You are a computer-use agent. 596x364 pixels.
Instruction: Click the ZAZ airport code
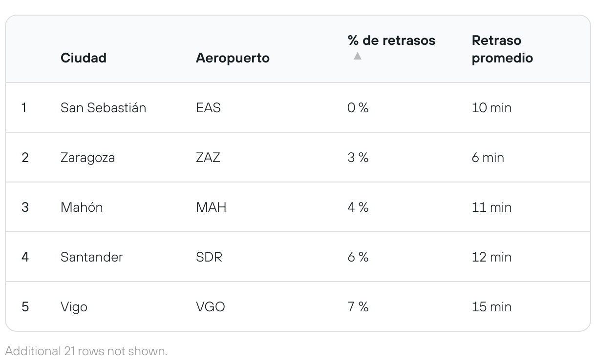pyautogui.click(x=208, y=158)
